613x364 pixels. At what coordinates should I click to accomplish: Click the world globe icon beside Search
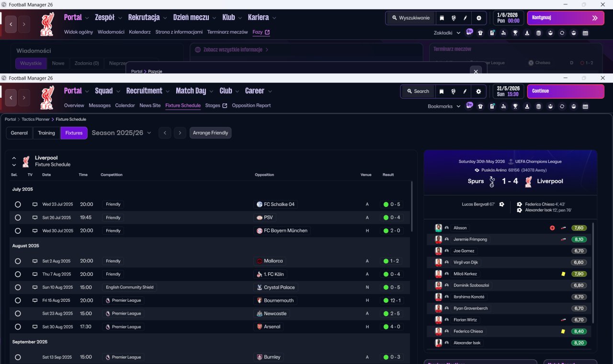453,91
